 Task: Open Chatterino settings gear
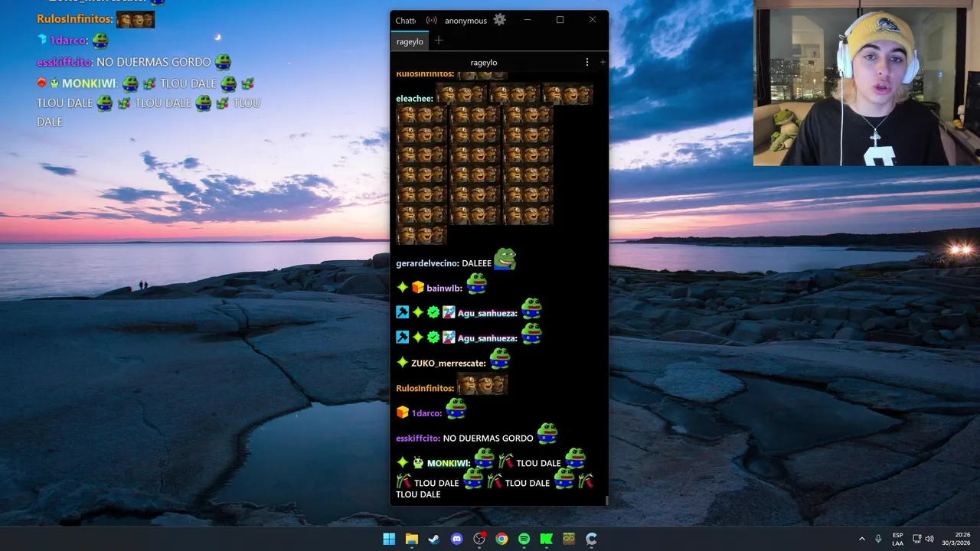click(x=499, y=20)
